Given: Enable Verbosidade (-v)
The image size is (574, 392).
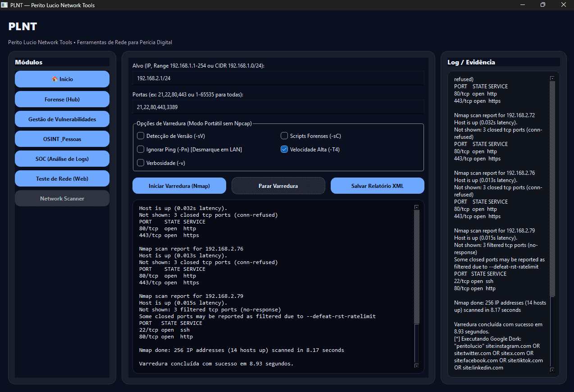Looking at the screenshot, I should coord(140,163).
